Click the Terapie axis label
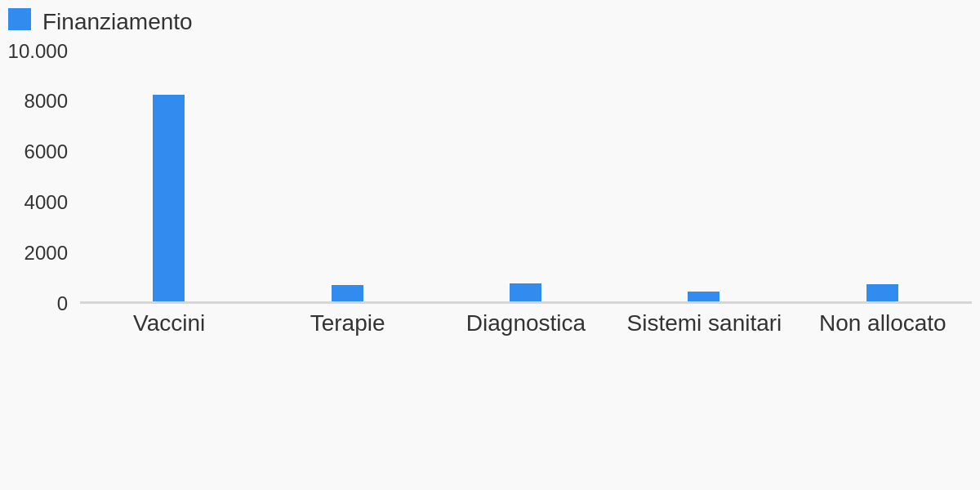This screenshot has width=980, height=490. click(x=347, y=323)
